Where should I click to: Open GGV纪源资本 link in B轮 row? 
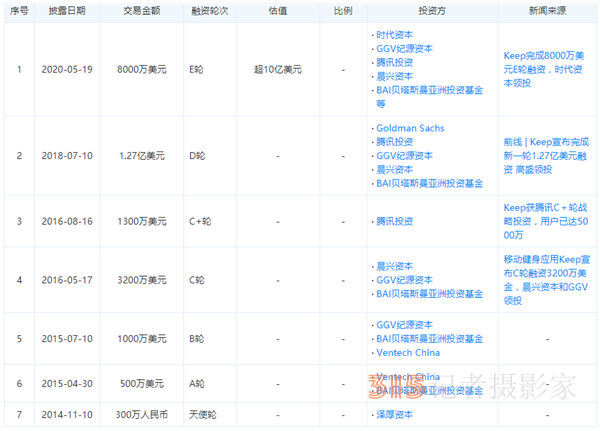[x=404, y=325]
